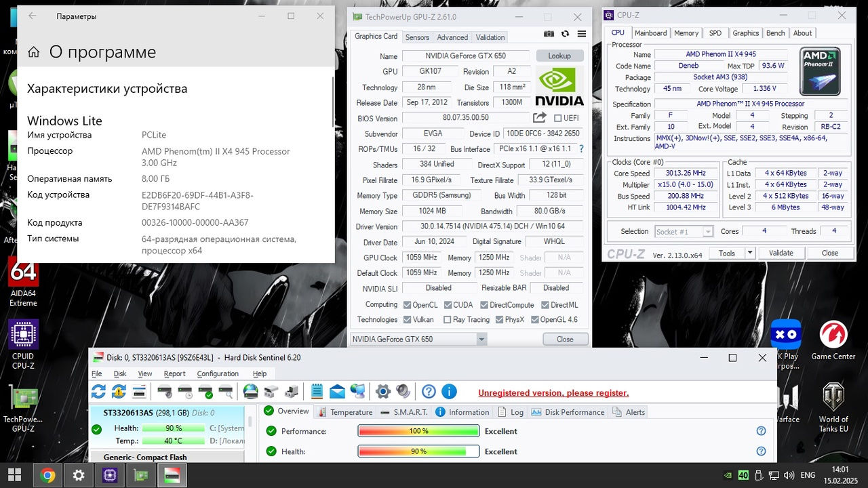The width and height of the screenshot is (868, 488).
Task: Select the Generic- Compact Flash disk entry
Action: pos(166,457)
